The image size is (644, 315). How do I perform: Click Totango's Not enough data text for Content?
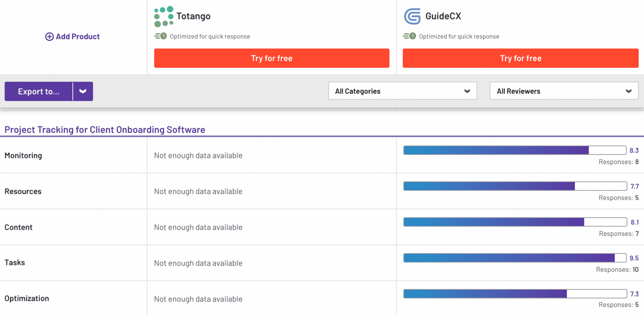coord(198,227)
